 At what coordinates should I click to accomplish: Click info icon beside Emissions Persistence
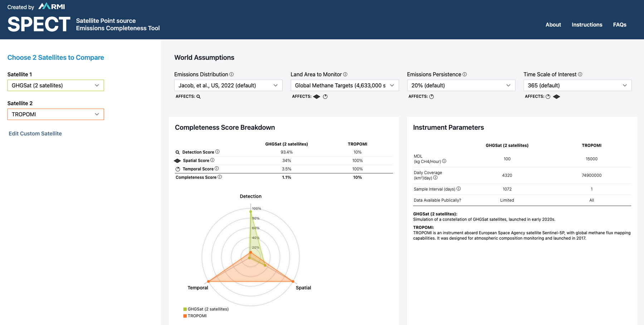point(465,74)
